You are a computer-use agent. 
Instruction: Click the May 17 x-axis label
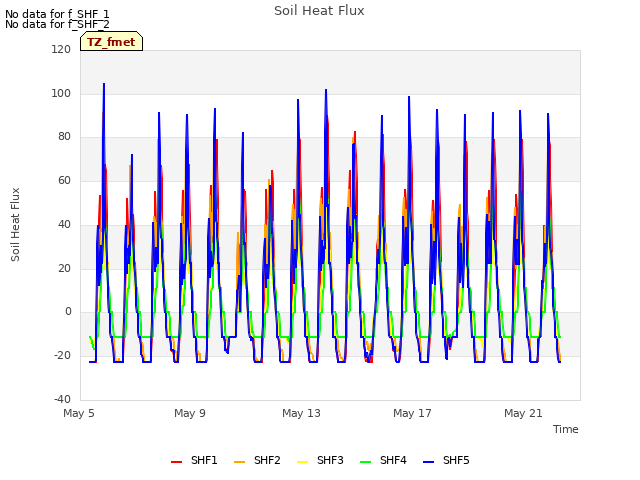(x=412, y=413)
